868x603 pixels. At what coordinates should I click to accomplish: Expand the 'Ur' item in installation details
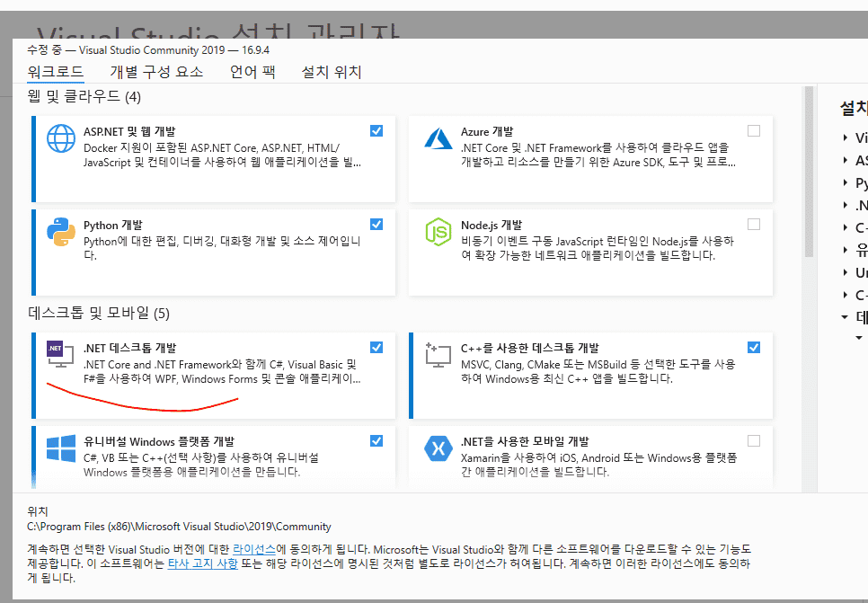(846, 272)
